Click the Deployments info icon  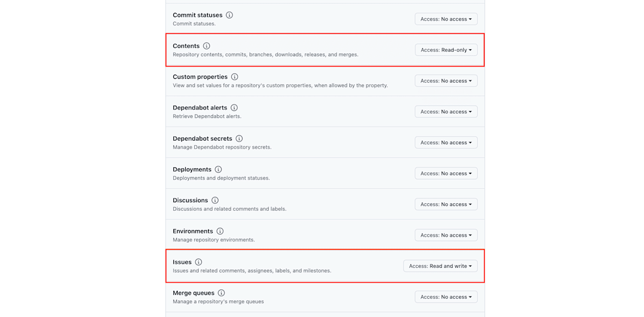[x=218, y=169]
